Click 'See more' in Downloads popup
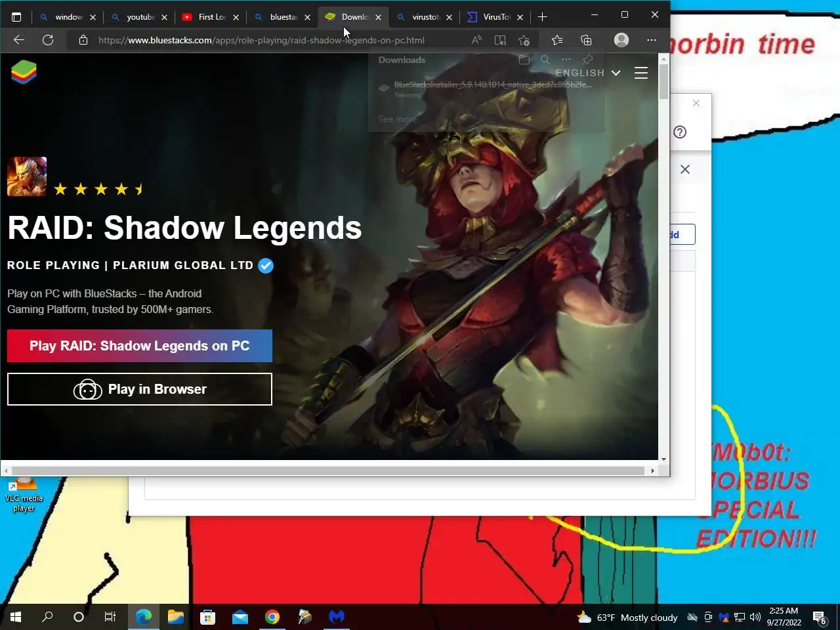The height and width of the screenshot is (630, 840). [x=397, y=119]
